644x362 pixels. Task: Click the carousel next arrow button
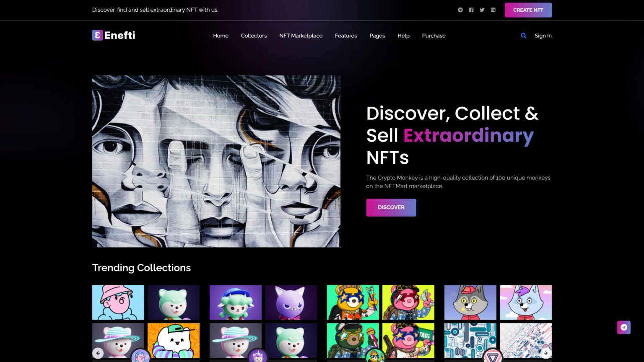[x=545, y=353]
